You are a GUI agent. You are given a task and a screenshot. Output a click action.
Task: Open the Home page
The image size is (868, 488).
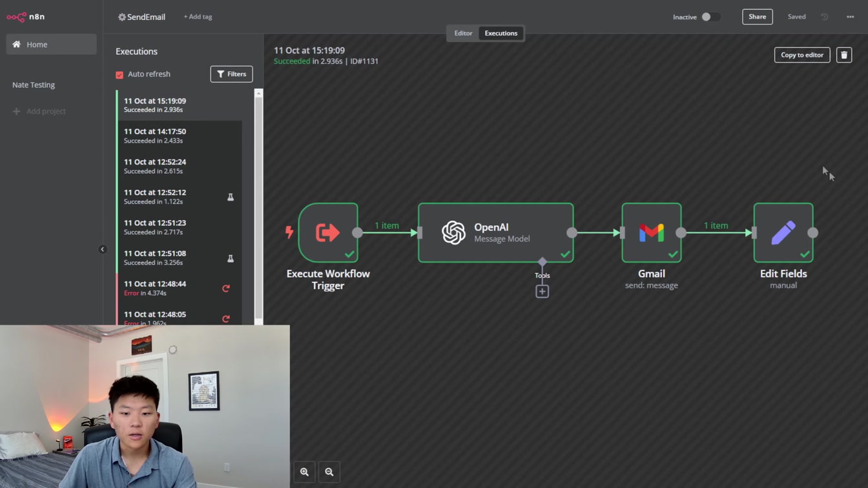pos(51,45)
